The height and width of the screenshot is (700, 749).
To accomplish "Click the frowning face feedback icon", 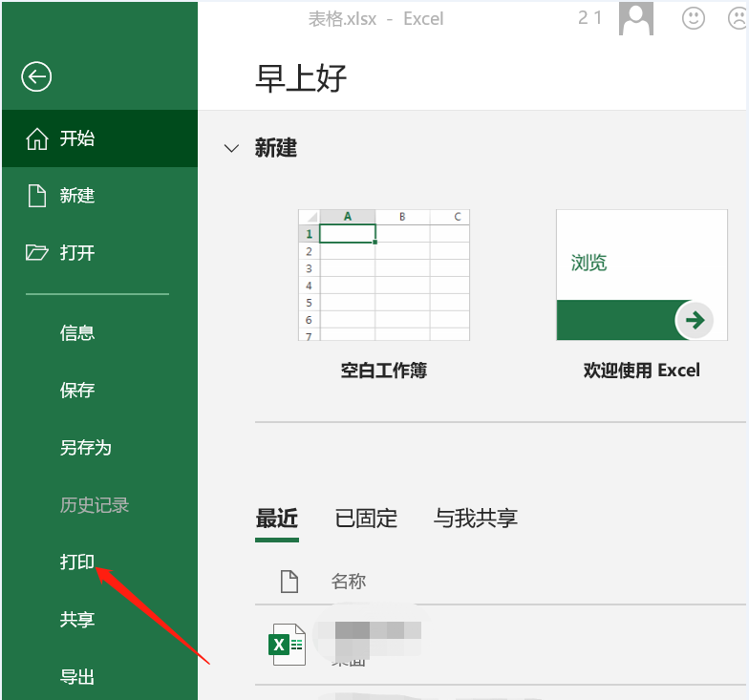I will coord(738,19).
